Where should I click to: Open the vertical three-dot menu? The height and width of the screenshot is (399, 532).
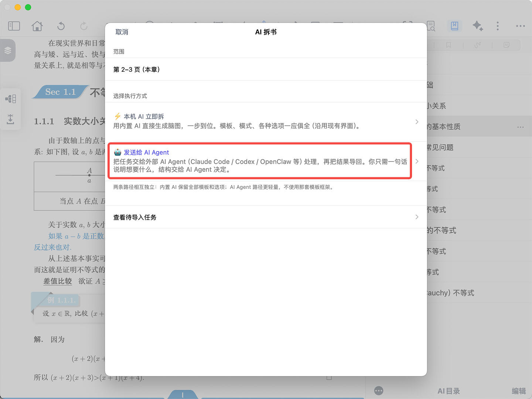[498, 26]
